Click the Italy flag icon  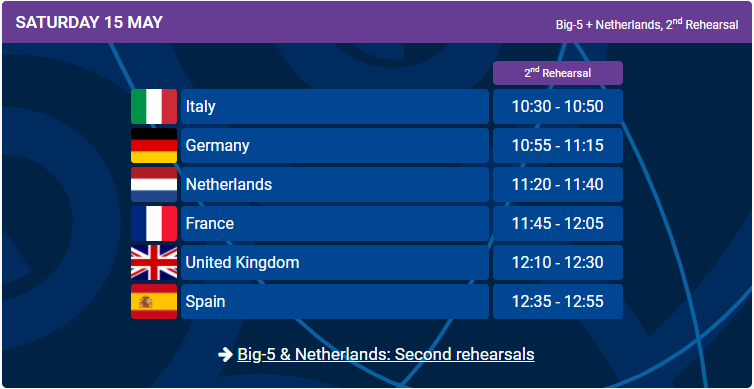pyautogui.click(x=154, y=106)
